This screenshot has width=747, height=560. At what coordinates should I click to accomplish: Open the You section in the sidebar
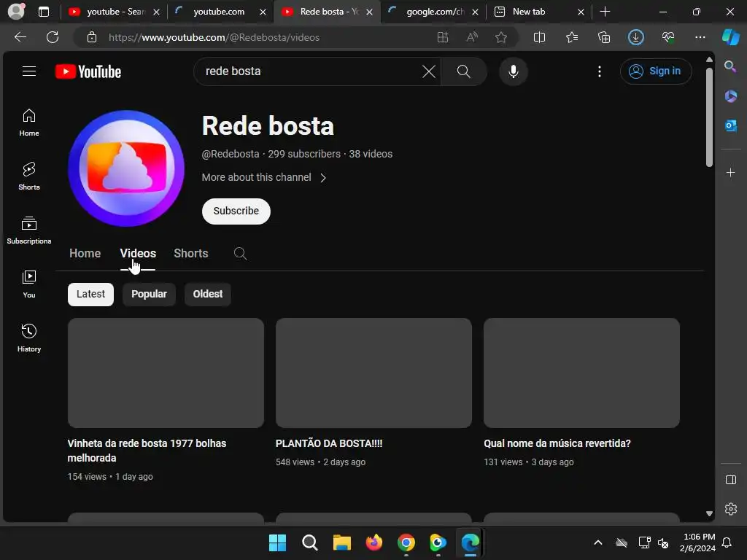point(29,284)
